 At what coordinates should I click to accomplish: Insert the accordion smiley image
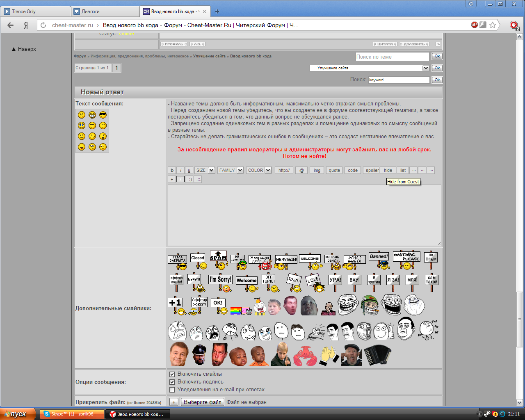pos(377,355)
